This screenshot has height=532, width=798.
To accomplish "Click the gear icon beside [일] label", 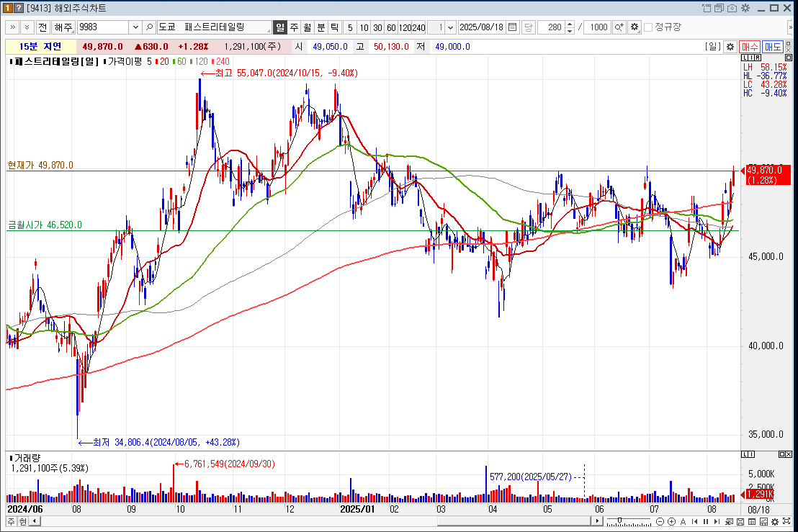I will pyautogui.click(x=730, y=47).
